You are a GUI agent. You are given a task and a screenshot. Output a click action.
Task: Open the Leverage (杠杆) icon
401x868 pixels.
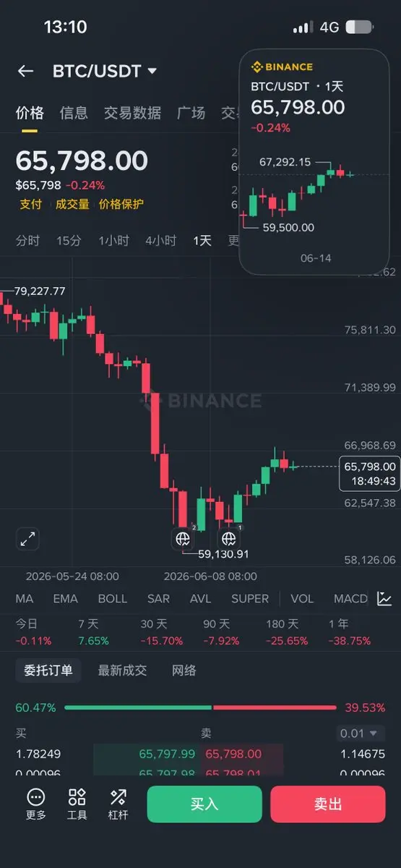tap(118, 804)
